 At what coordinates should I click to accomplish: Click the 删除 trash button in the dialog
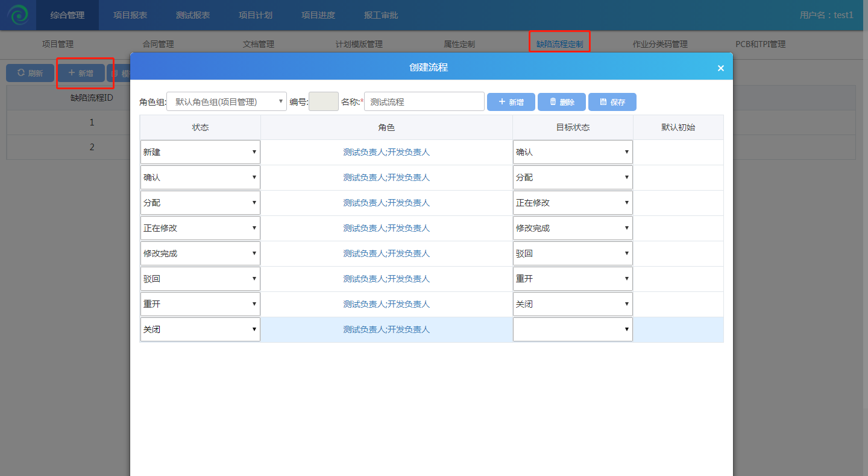pyautogui.click(x=561, y=102)
